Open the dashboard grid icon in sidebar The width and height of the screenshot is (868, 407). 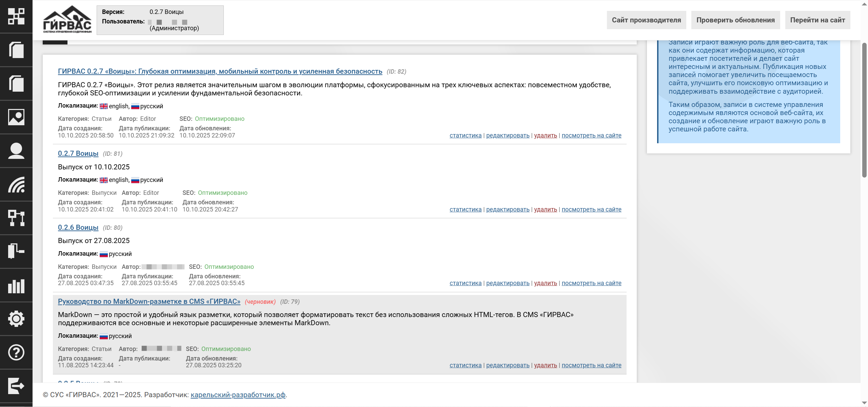pos(16,16)
